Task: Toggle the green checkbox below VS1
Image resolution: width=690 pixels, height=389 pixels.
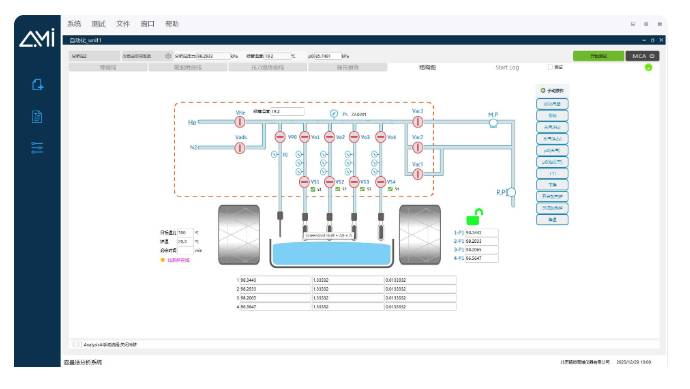Action: click(x=313, y=189)
